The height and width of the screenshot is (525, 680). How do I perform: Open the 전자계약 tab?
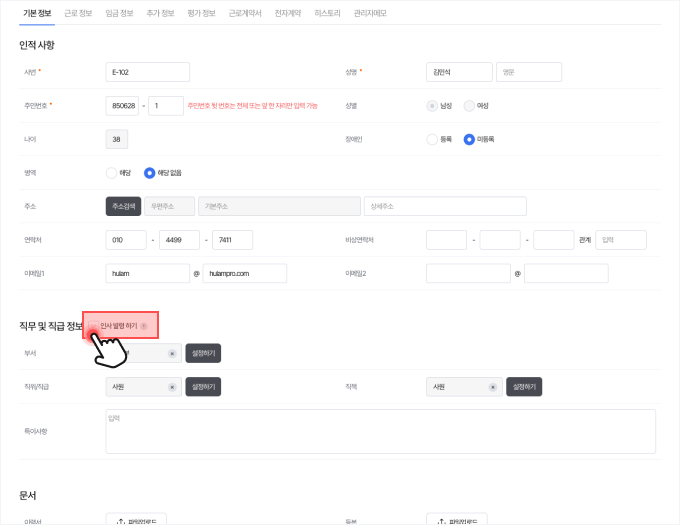pyautogui.click(x=287, y=13)
